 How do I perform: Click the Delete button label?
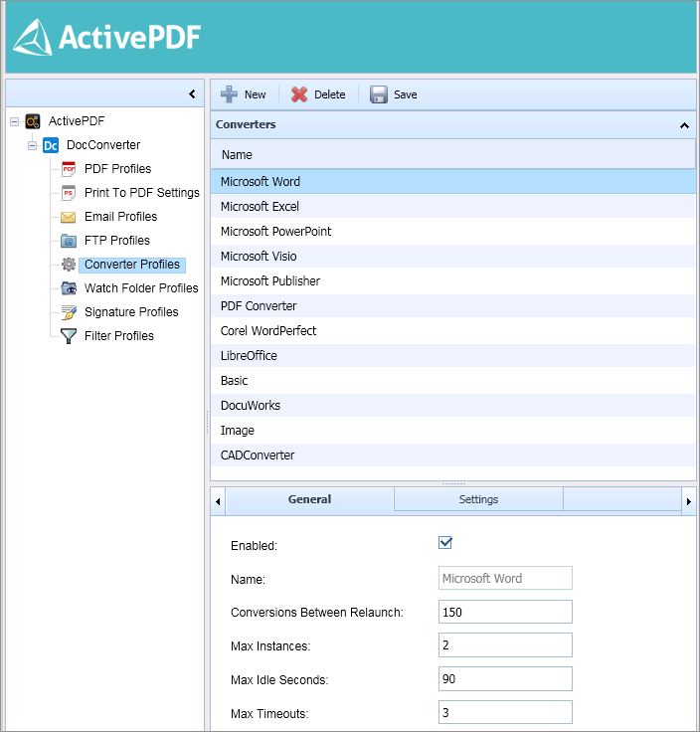[x=330, y=94]
